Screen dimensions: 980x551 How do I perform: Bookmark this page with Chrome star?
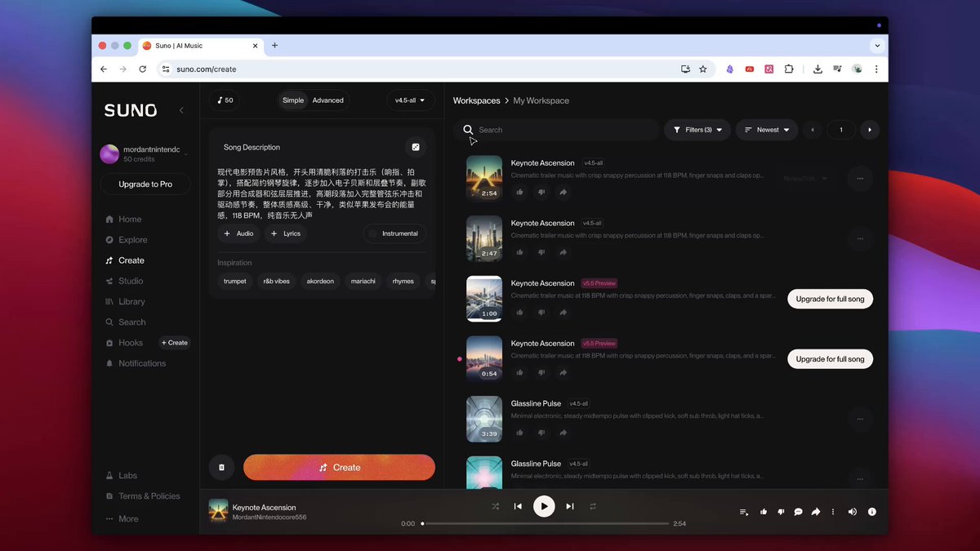703,69
